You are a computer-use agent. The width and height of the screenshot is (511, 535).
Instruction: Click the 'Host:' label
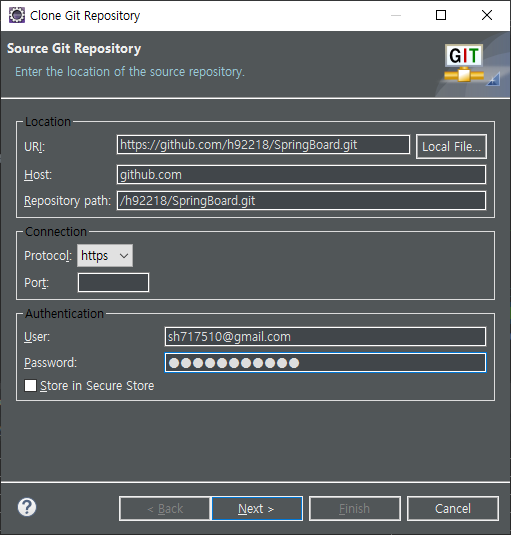[38, 175]
